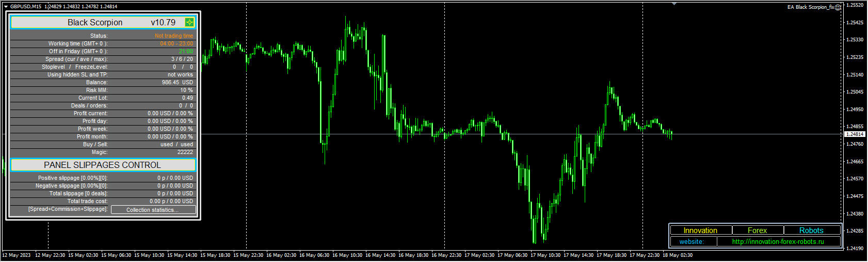
Task: Click the 'not works' hidden SL/TP value
Action: 180,74
